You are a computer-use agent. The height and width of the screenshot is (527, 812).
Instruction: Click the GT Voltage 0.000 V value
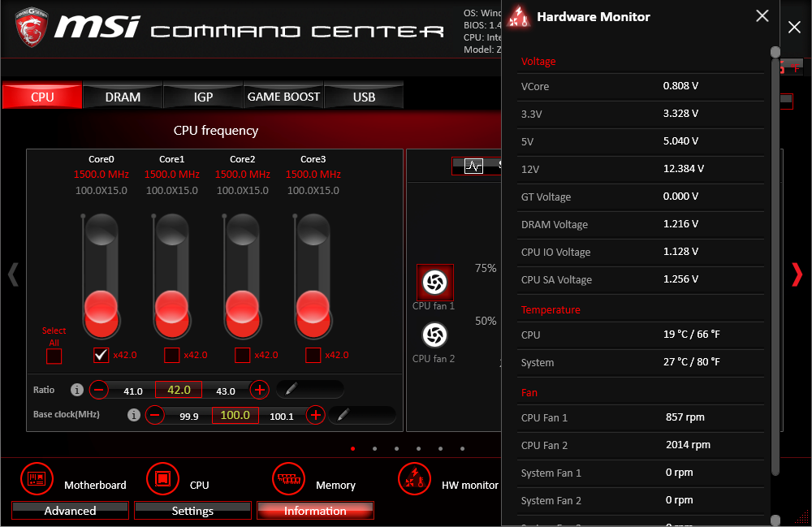click(680, 196)
